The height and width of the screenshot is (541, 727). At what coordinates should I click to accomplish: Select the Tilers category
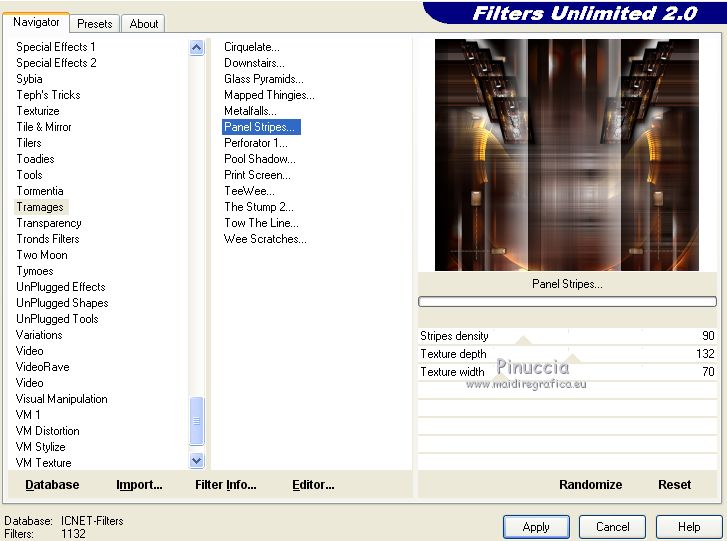pyautogui.click(x=29, y=143)
